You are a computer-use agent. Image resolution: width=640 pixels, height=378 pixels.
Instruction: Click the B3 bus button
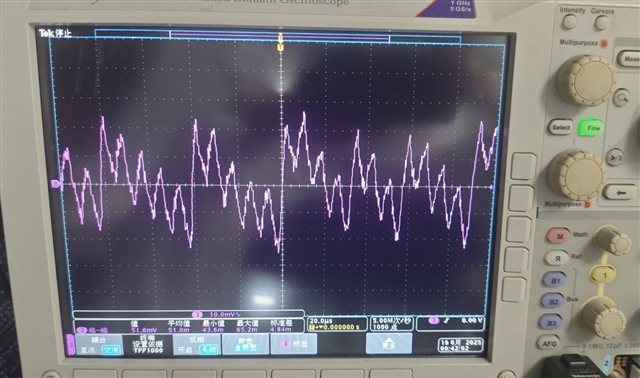point(551,323)
